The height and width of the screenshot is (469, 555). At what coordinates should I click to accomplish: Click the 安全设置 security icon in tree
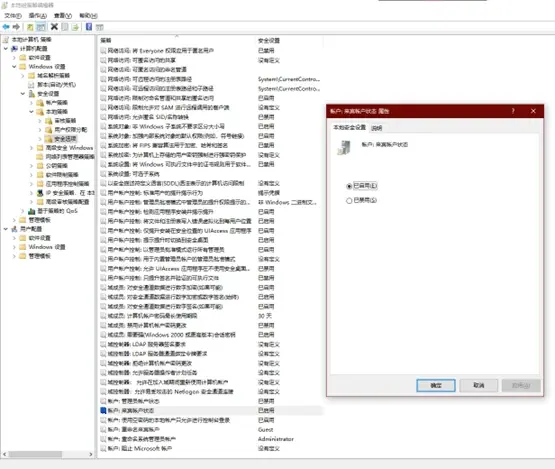coord(32,93)
